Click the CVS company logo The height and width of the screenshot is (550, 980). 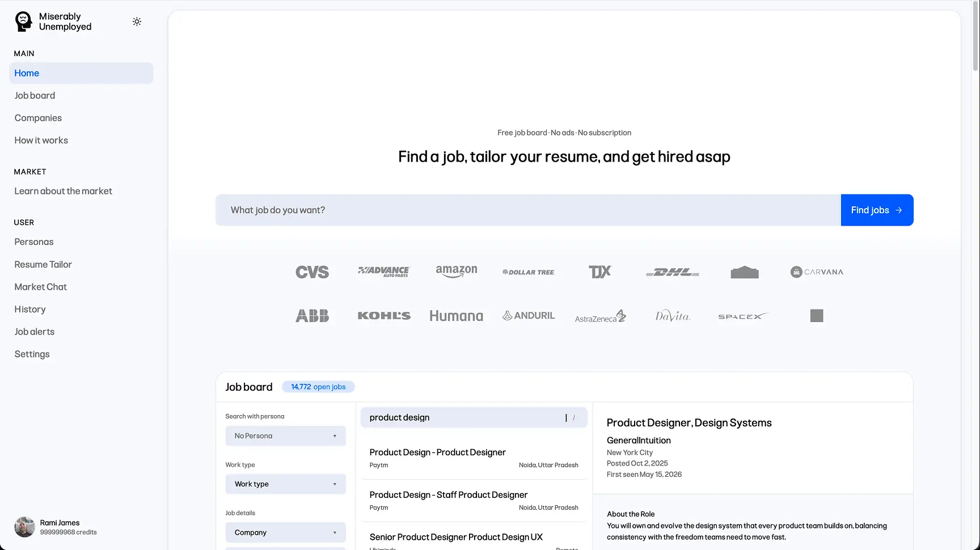[x=312, y=272]
